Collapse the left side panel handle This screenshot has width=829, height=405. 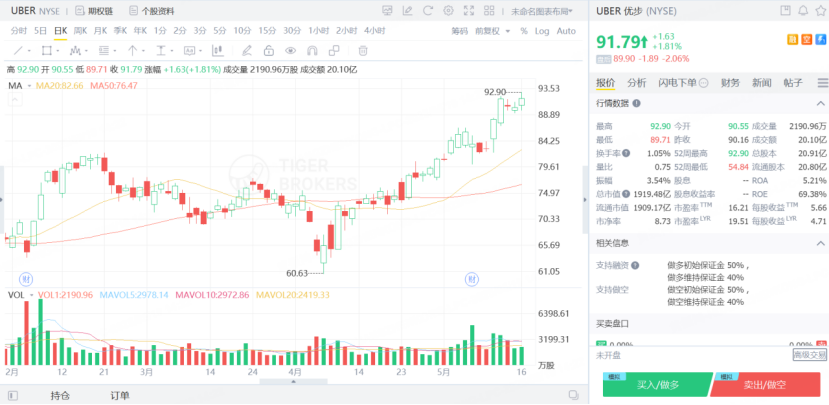click(x=2, y=199)
